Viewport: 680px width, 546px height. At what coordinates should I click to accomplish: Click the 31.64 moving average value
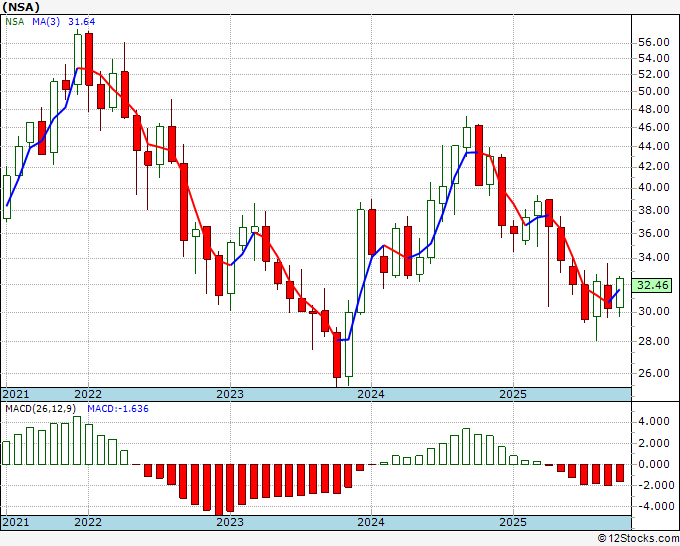pyautogui.click(x=82, y=21)
